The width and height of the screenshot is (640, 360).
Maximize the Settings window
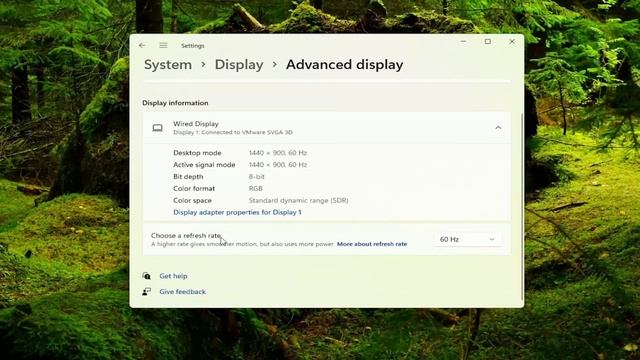tap(487, 41)
